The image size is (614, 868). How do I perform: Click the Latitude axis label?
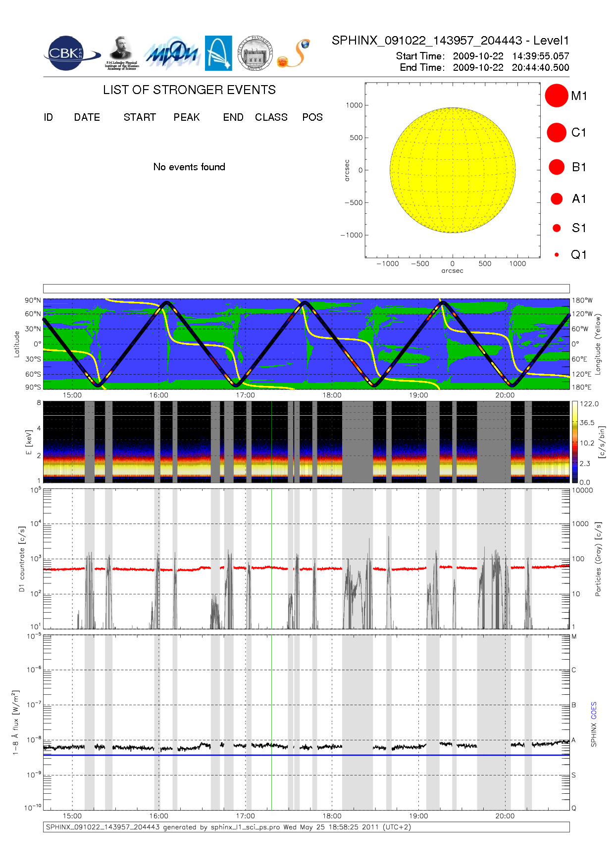tap(16, 344)
